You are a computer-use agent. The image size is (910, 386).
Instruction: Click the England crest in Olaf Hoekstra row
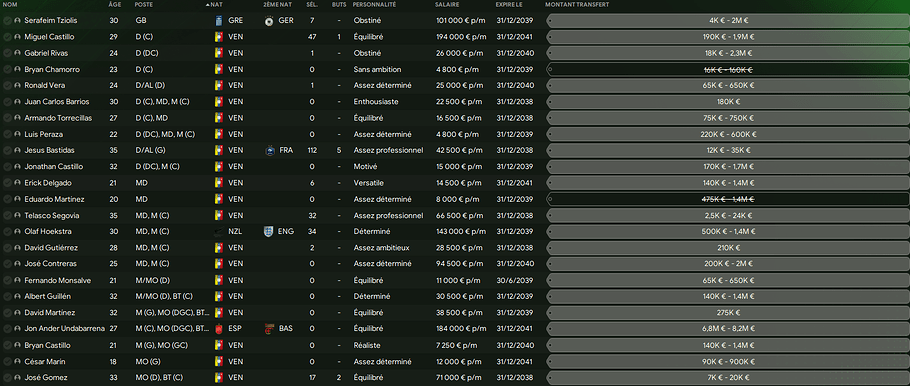268,232
